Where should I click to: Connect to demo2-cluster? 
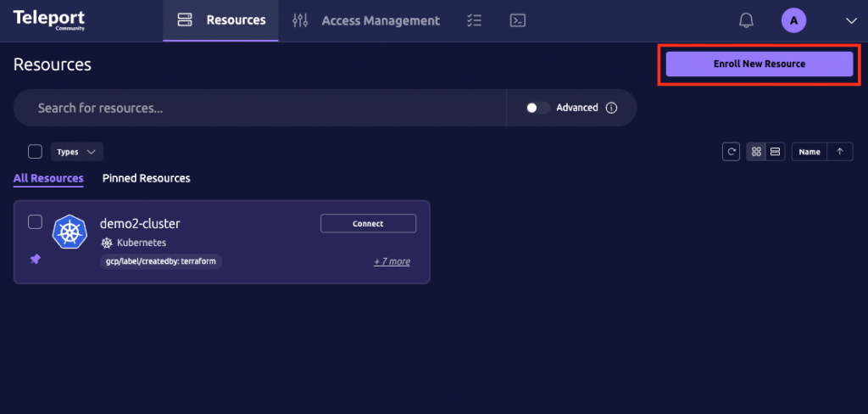[368, 223]
